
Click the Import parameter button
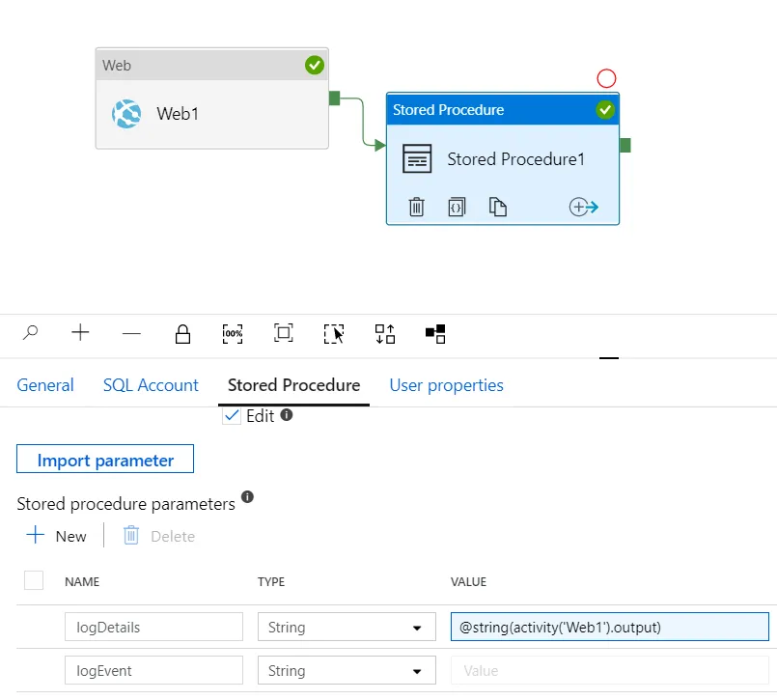[105, 459]
